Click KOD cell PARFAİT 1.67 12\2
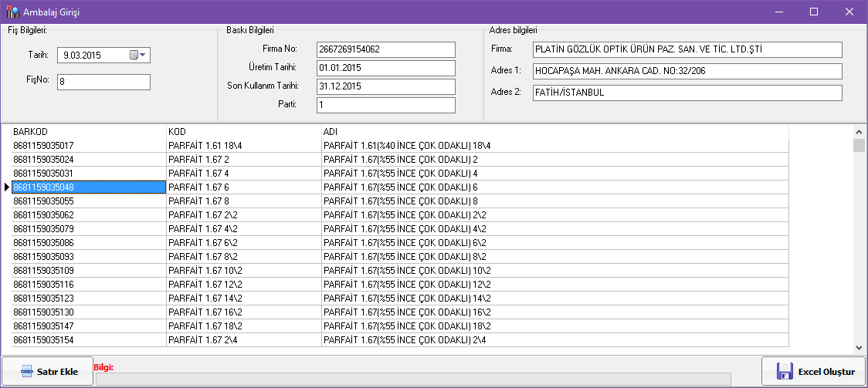The image size is (868, 388). pyautogui.click(x=244, y=285)
